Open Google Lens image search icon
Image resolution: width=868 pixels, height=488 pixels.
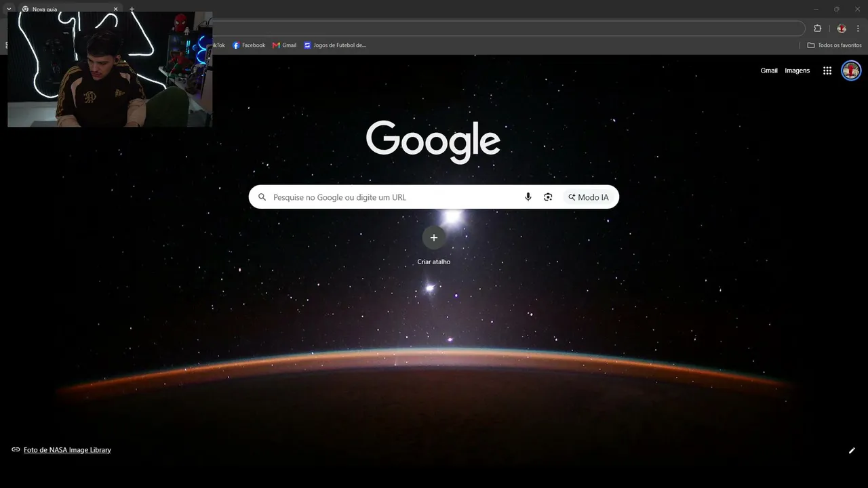pos(548,197)
